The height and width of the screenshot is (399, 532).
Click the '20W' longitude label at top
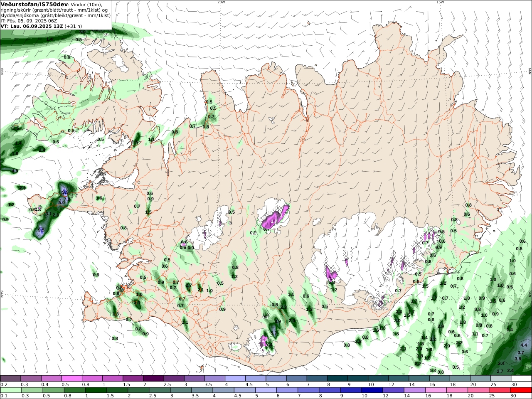[221, 2]
